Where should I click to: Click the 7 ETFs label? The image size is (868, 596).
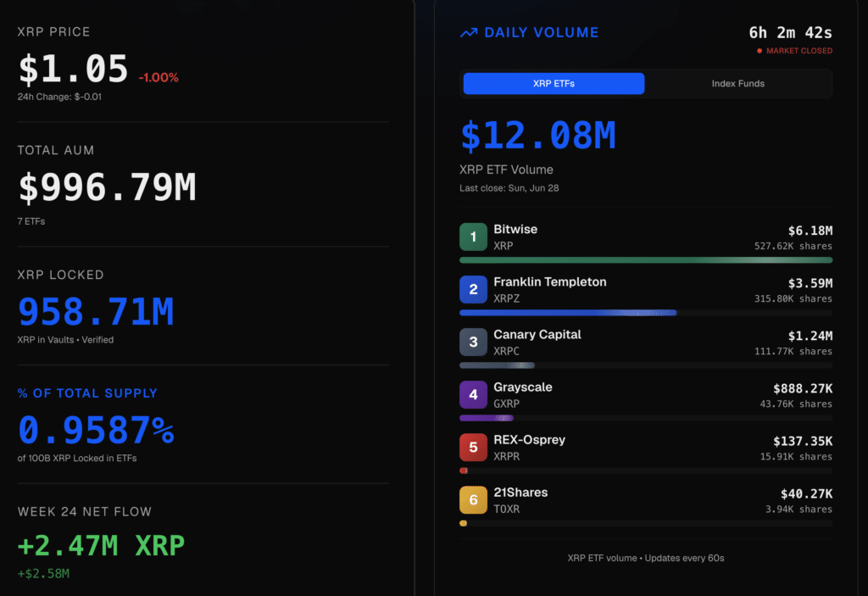pos(31,221)
